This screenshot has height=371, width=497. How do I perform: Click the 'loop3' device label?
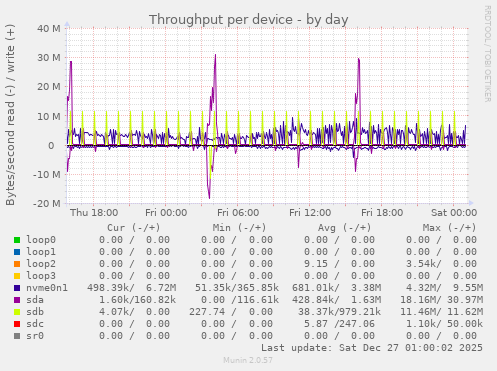click(41, 276)
